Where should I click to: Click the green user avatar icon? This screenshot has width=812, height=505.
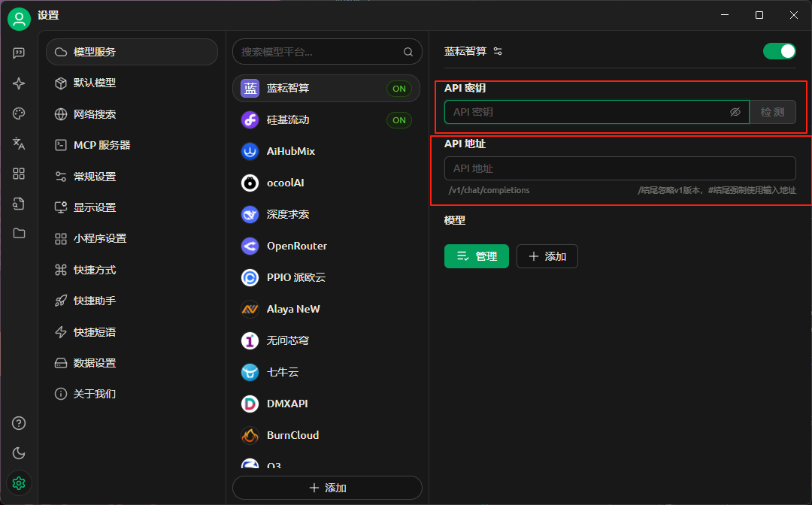19,20
